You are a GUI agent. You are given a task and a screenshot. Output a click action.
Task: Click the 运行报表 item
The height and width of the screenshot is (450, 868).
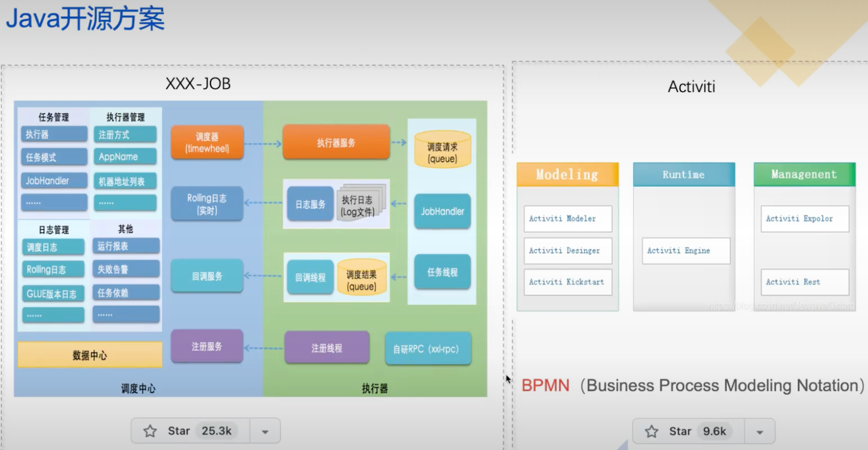(126, 246)
